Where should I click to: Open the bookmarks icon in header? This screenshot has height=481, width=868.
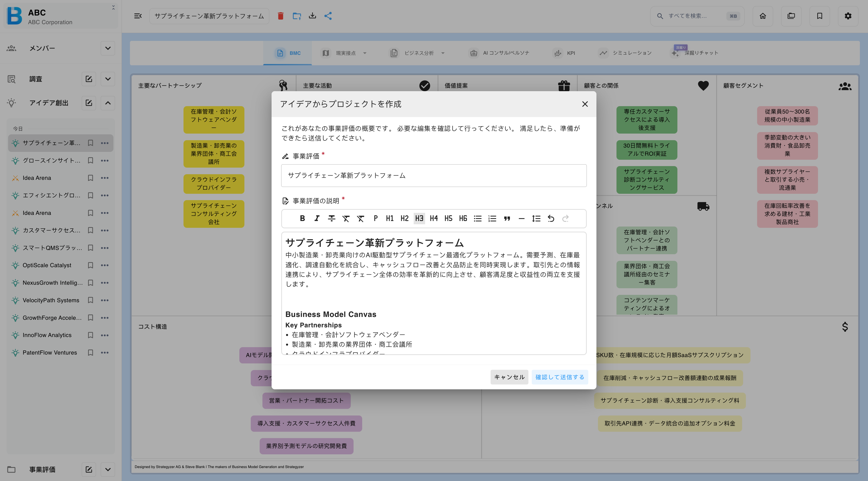820,16
